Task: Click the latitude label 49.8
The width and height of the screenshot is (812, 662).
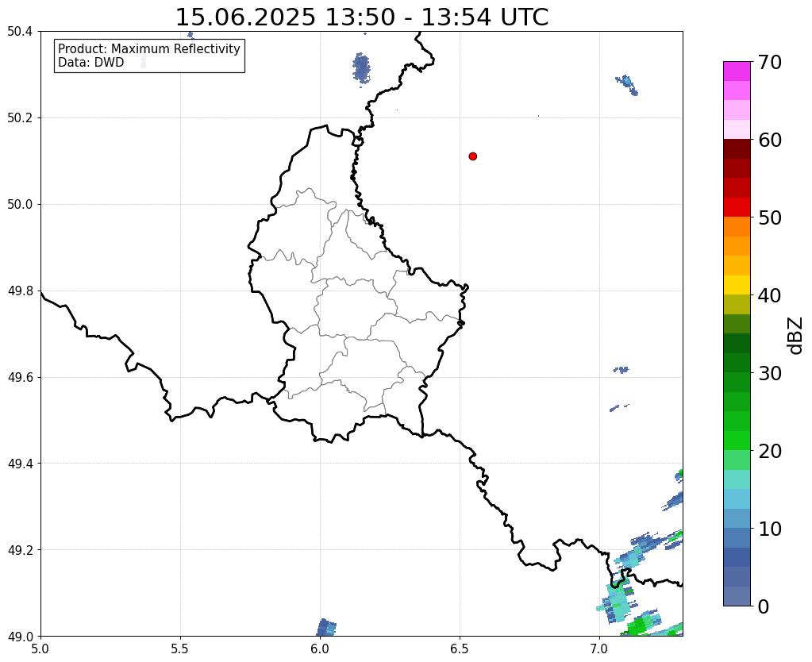Action: (x=20, y=291)
